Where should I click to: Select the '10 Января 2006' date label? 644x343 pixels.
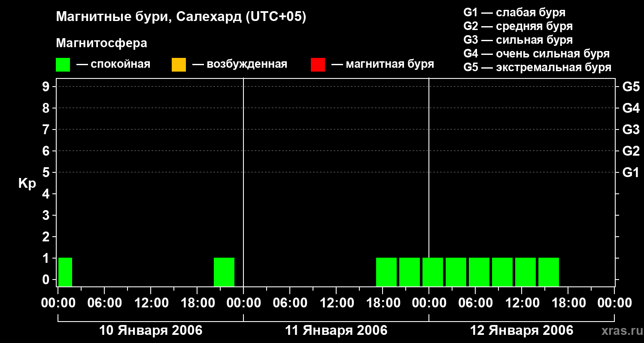pos(151,331)
